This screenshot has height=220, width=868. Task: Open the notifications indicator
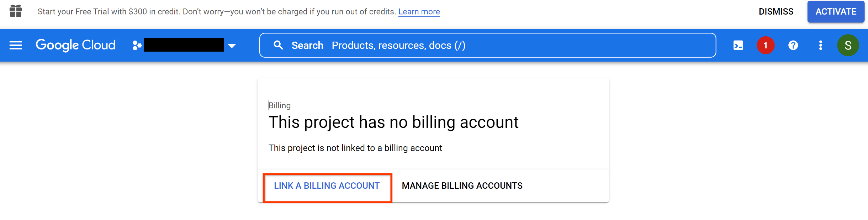(x=766, y=45)
